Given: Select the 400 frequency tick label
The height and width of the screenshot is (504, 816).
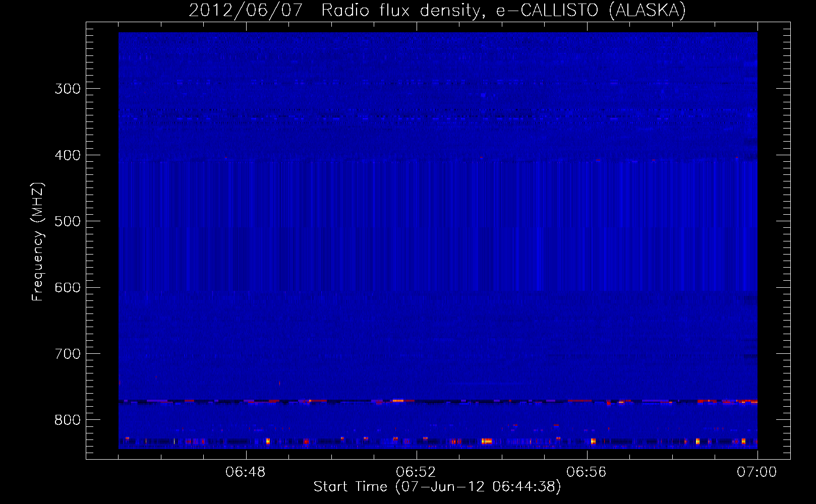Looking at the screenshot, I should 68,155.
